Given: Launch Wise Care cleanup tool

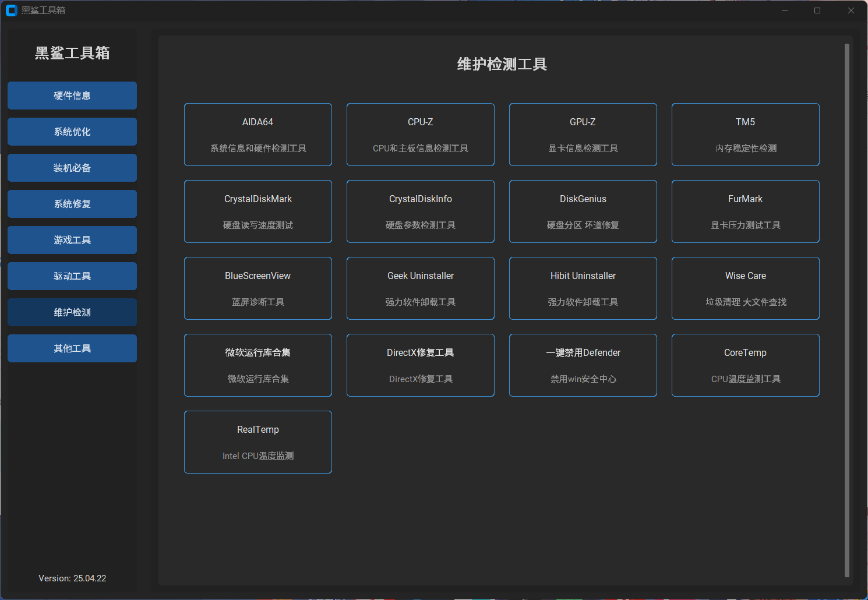Looking at the screenshot, I should tap(746, 288).
